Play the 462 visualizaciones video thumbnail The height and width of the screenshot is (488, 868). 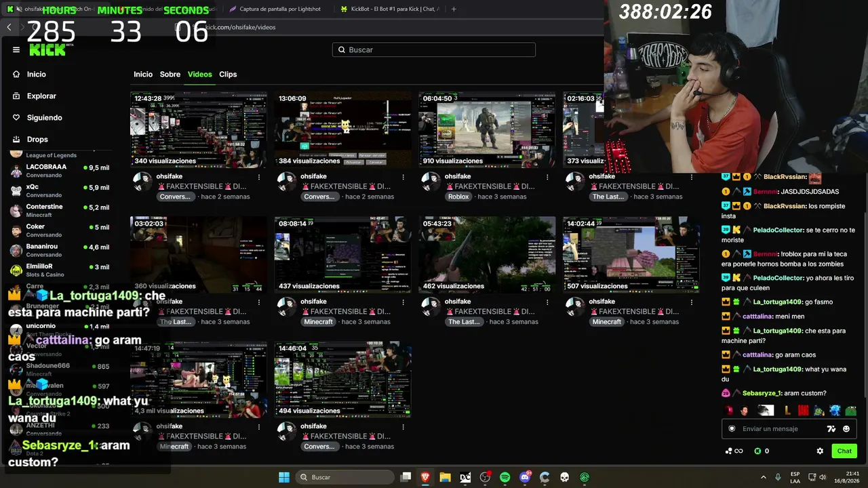pyautogui.click(x=487, y=255)
